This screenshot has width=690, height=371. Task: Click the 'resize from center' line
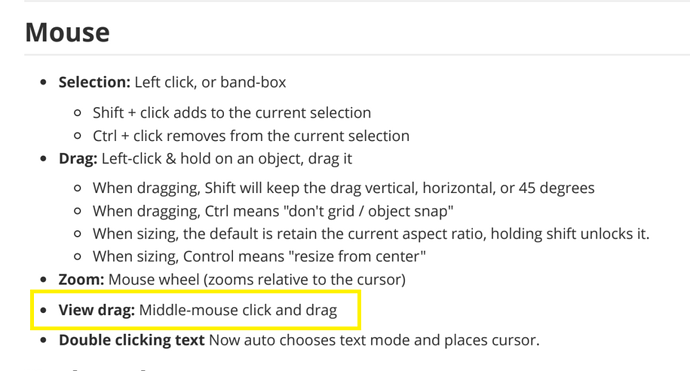pos(259,256)
